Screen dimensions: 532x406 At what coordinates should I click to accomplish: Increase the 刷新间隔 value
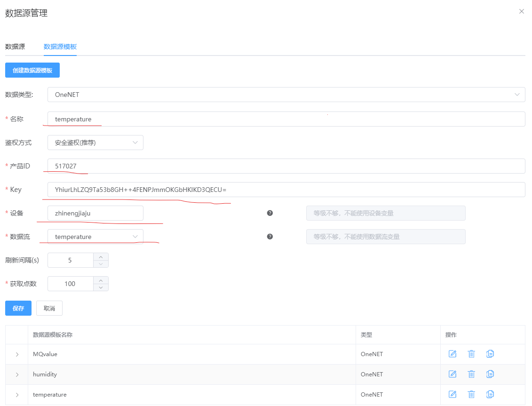[x=101, y=256]
